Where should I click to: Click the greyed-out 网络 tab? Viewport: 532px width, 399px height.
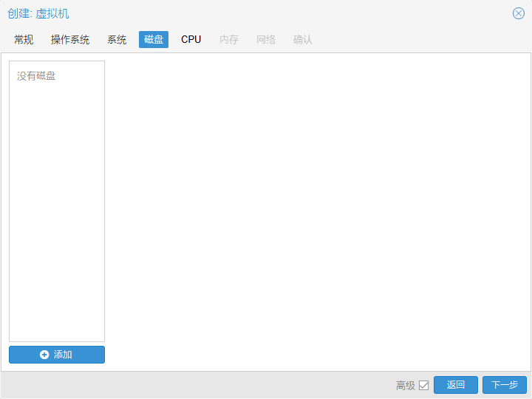pyautogui.click(x=266, y=39)
